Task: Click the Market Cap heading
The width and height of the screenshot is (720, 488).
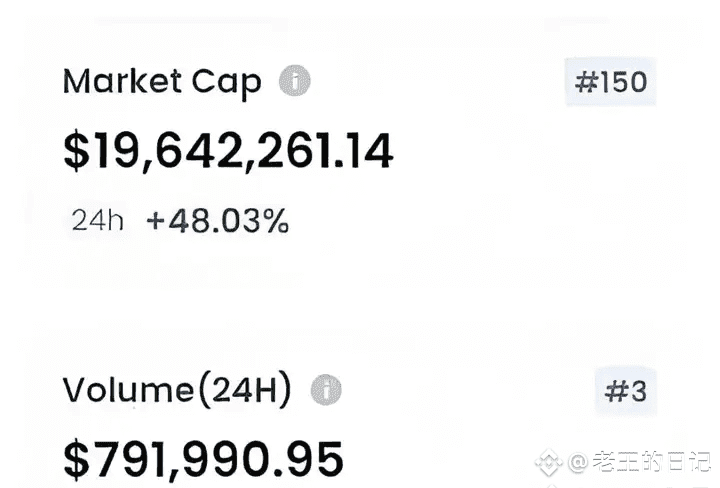Action: [x=162, y=82]
